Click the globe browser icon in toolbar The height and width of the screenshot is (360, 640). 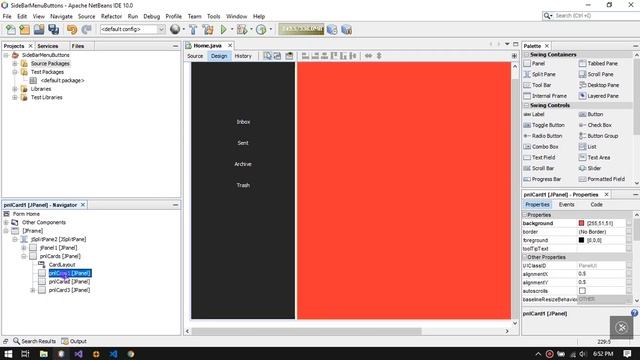coord(175,29)
